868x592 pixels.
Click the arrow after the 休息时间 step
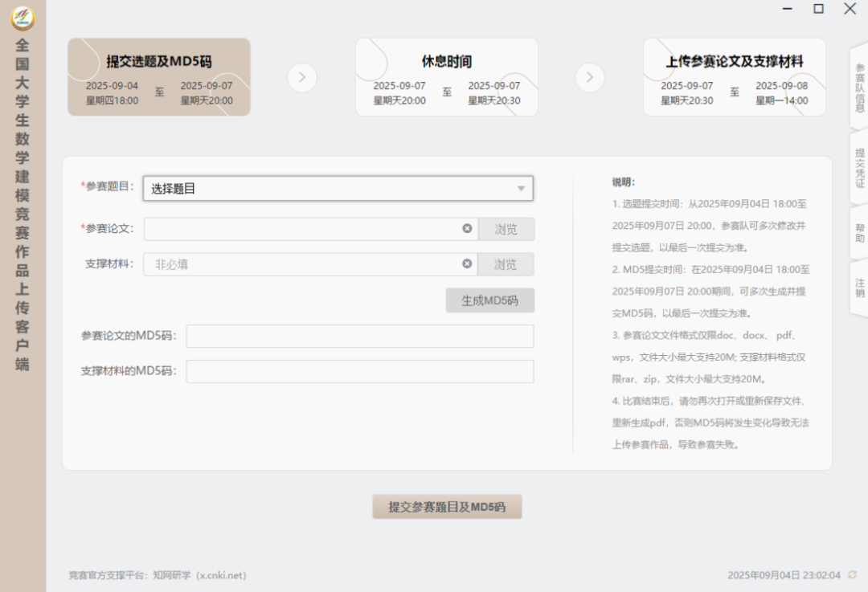click(x=590, y=77)
